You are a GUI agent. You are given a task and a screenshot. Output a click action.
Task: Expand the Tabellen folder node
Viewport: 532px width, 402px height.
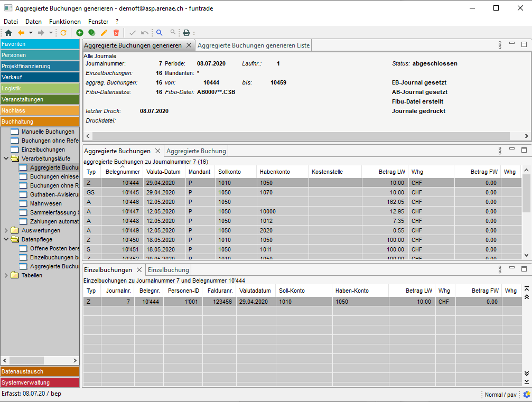pyautogui.click(x=6, y=275)
